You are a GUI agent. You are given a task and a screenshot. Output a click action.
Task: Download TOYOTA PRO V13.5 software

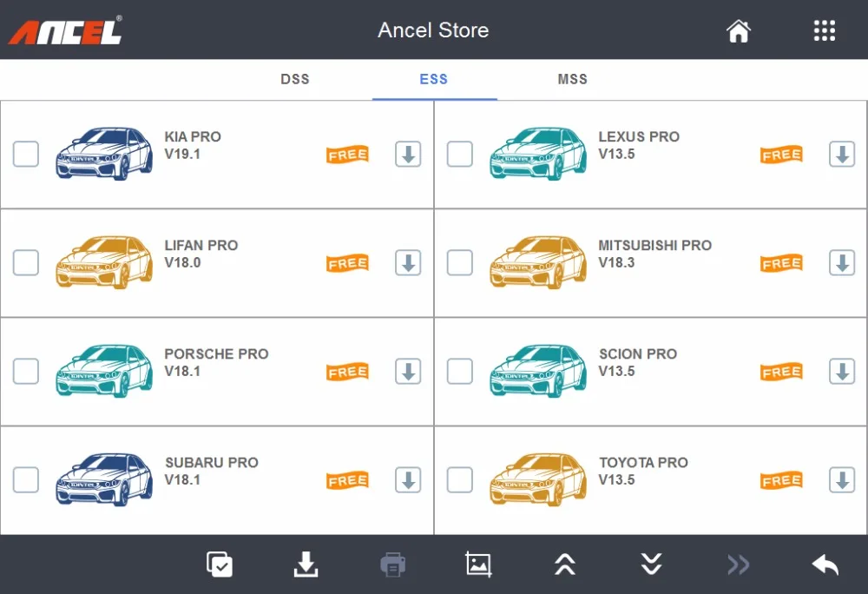coord(842,479)
